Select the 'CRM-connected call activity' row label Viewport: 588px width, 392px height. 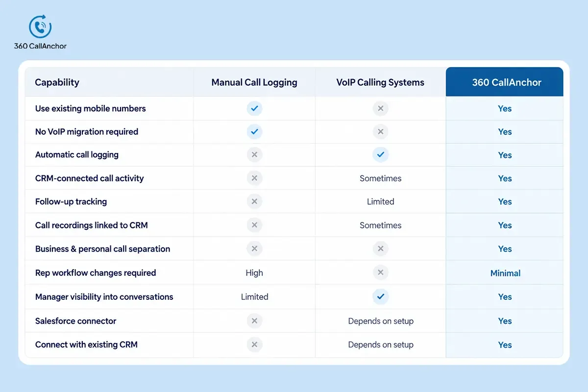point(90,178)
